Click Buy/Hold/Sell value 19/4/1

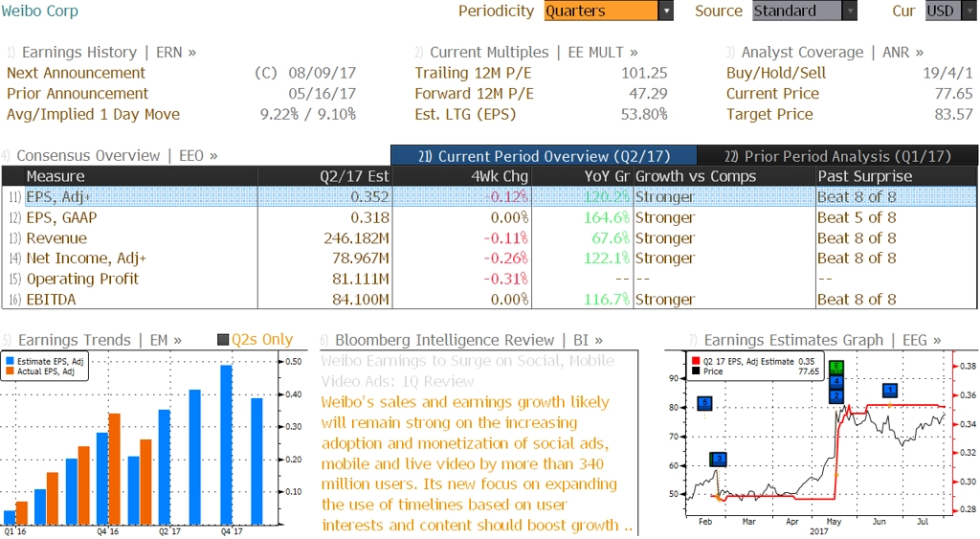pos(947,73)
